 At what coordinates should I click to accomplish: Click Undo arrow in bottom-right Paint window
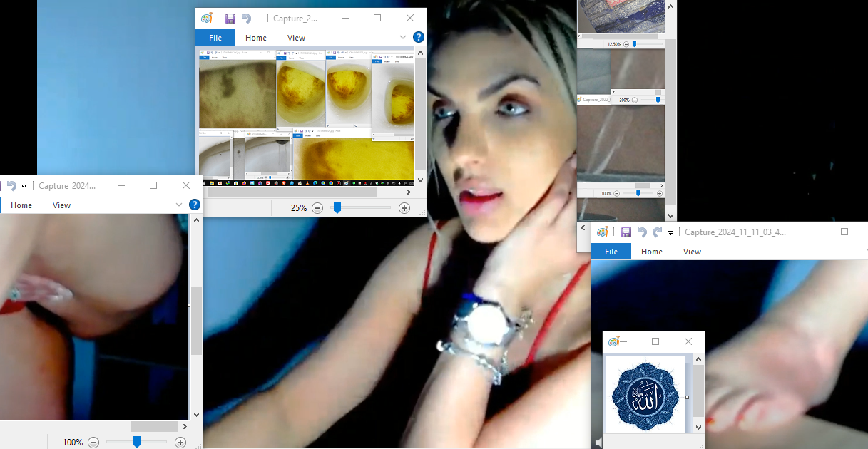tap(641, 232)
